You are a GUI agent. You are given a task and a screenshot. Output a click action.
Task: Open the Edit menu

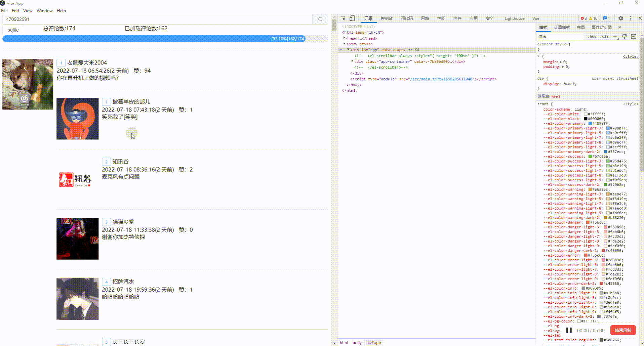15,11
